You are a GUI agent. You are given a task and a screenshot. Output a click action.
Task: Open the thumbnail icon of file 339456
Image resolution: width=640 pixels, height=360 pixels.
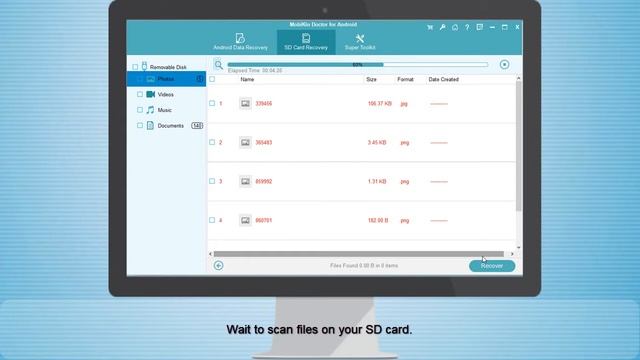pyautogui.click(x=245, y=104)
